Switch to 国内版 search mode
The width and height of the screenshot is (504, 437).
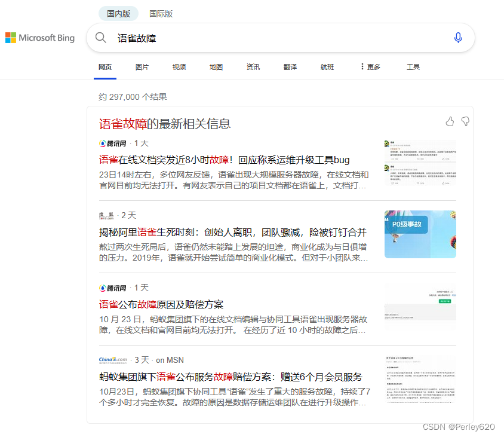click(x=118, y=14)
